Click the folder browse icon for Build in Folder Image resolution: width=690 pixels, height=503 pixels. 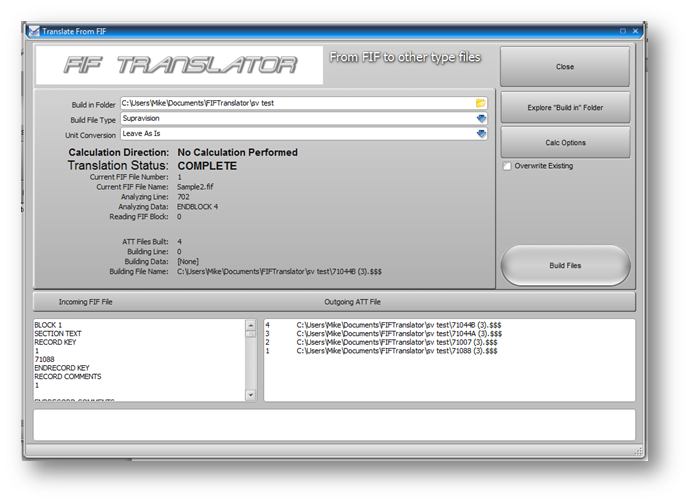481,103
